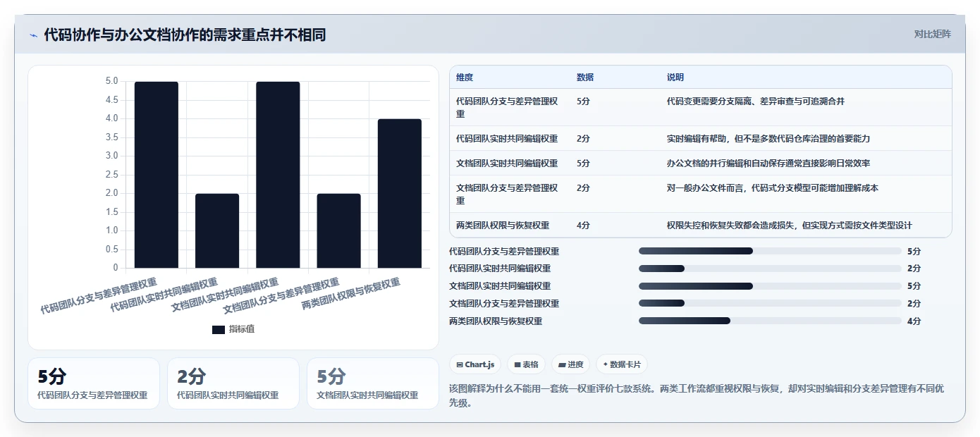The image size is (980, 437).
Task: Click table row name 两类团队权限与恢复权重
Action: click(503, 226)
